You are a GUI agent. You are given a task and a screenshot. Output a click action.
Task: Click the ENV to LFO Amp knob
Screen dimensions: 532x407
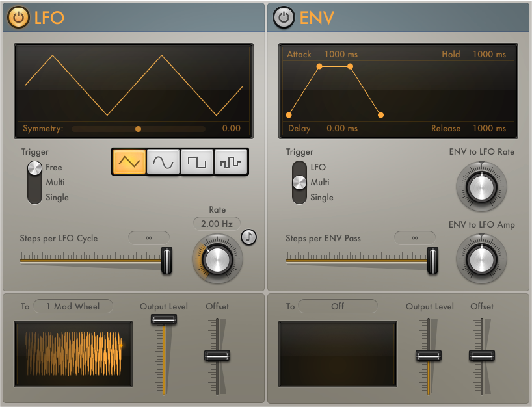[481, 259]
